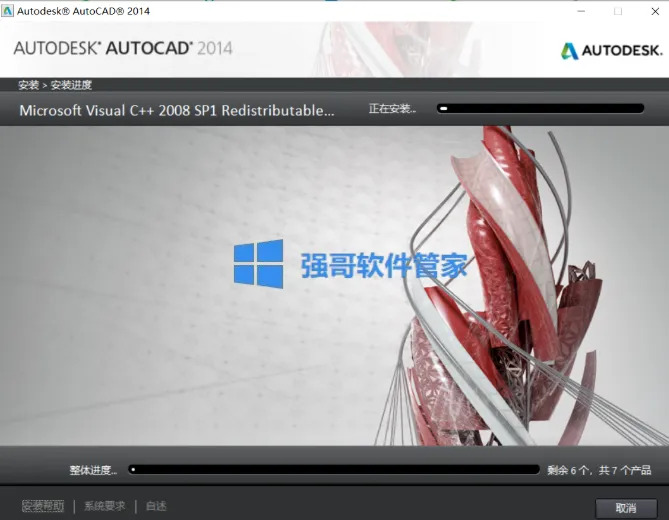Click the Microsoft Visual C++ 2008 SP1 Redistributable text

pos(177,110)
